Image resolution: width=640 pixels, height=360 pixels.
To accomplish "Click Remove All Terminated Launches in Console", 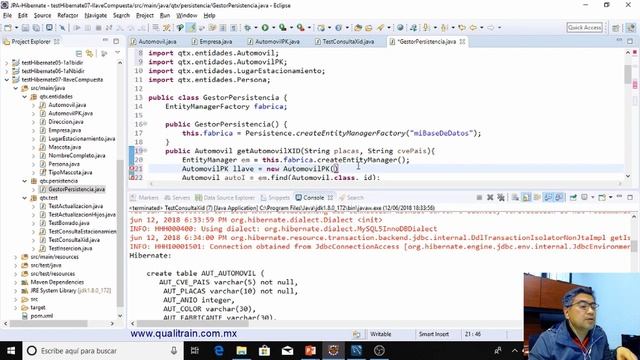I will [501, 198].
